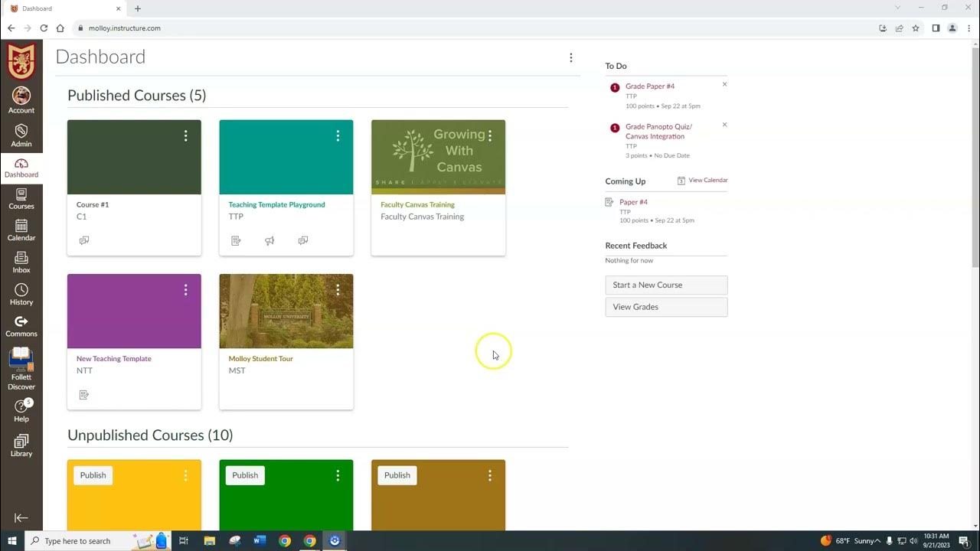Open Grade Paper #4 to-do link
Viewport: 980px width, 551px height.
(650, 86)
